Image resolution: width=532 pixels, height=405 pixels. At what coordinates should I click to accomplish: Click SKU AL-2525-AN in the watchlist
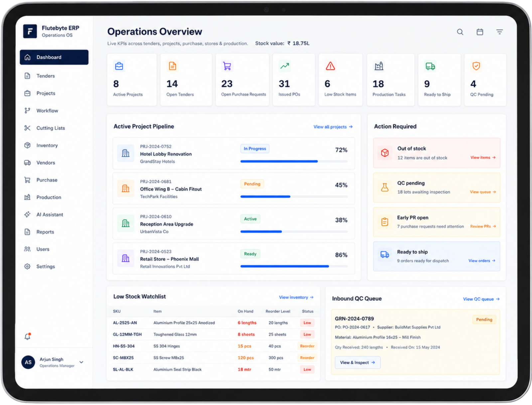[125, 323]
